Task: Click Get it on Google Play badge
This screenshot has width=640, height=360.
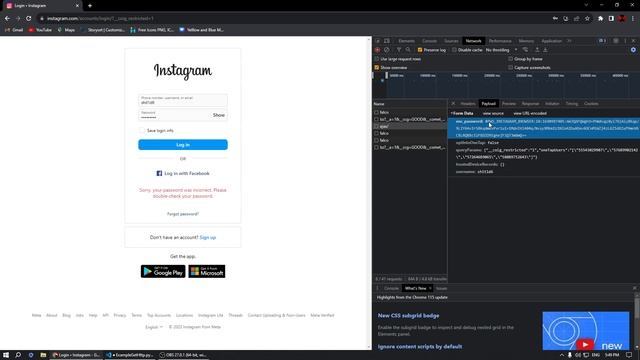Action: [x=163, y=271]
